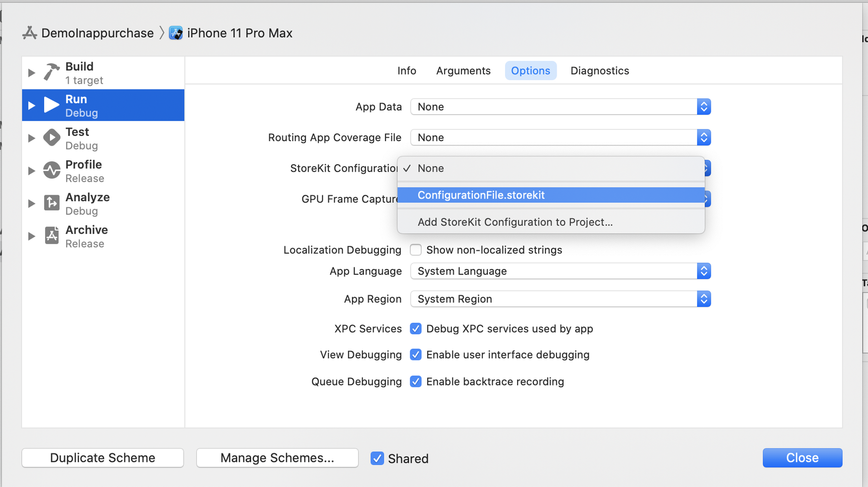Expand the Build disclosure triangle
Viewport: 868px width, 487px height.
point(32,73)
